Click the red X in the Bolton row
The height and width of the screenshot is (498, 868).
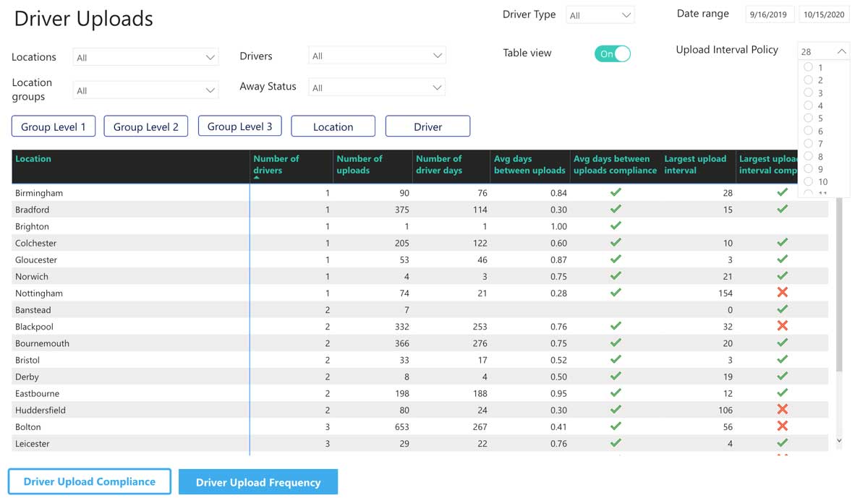point(782,426)
